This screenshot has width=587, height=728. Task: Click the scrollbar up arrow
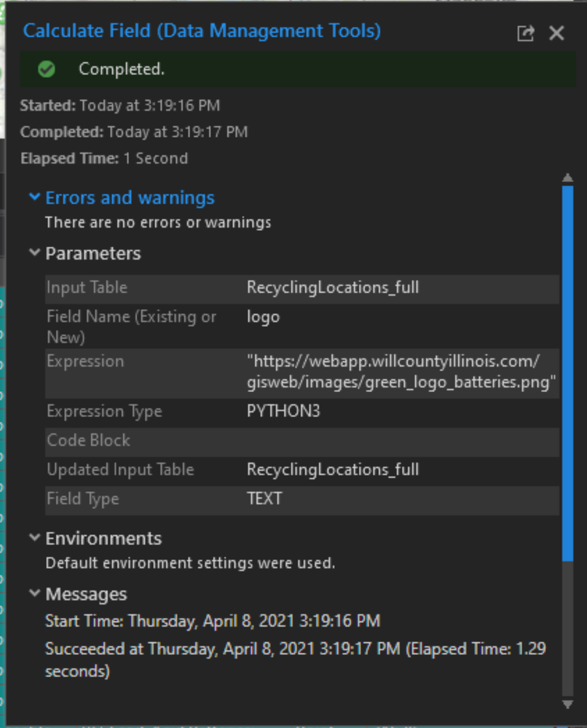coord(567,177)
